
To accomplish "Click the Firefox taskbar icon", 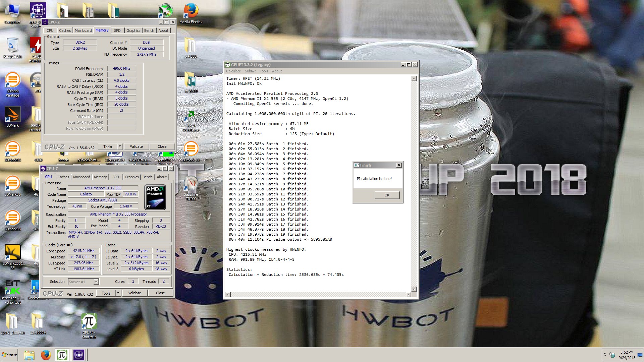I will pyautogui.click(x=46, y=355).
